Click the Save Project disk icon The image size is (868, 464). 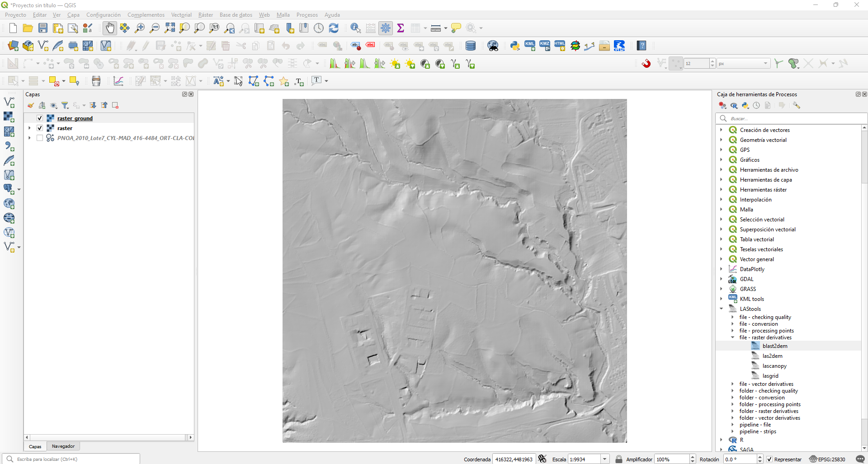43,28
